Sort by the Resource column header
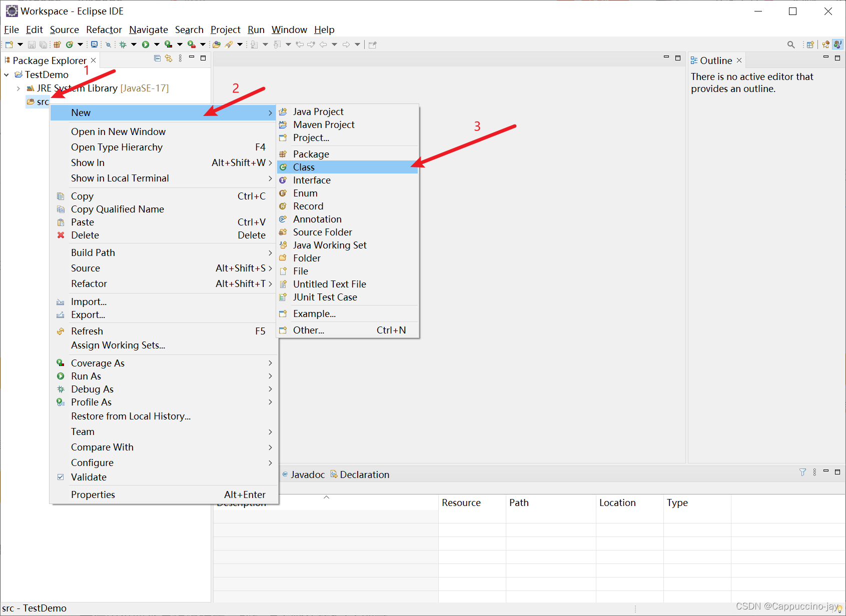The width and height of the screenshot is (846, 616). (x=472, y=502)
